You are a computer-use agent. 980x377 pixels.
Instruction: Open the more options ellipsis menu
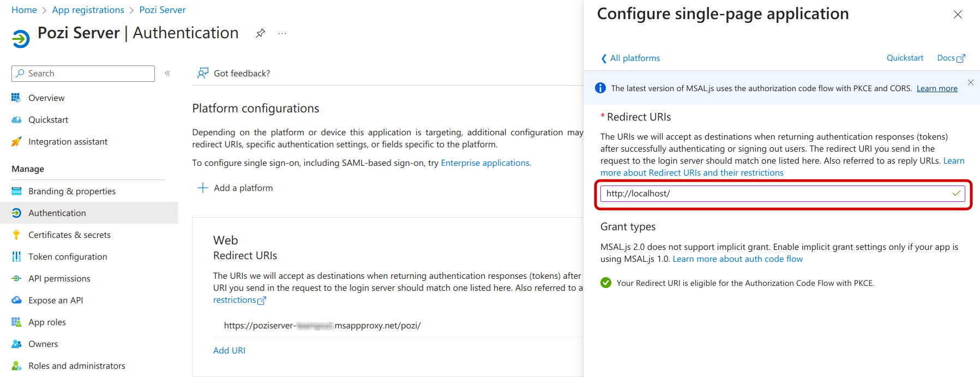pos(282,33)
